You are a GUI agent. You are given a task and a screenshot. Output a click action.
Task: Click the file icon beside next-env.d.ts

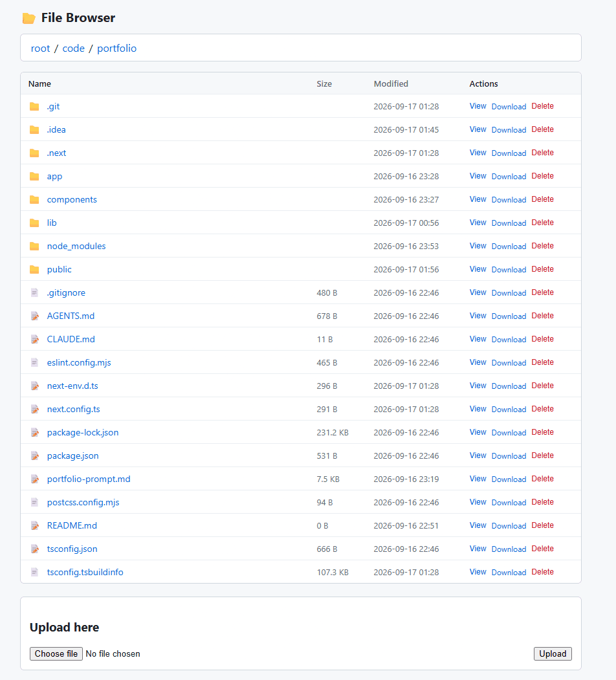35,386
